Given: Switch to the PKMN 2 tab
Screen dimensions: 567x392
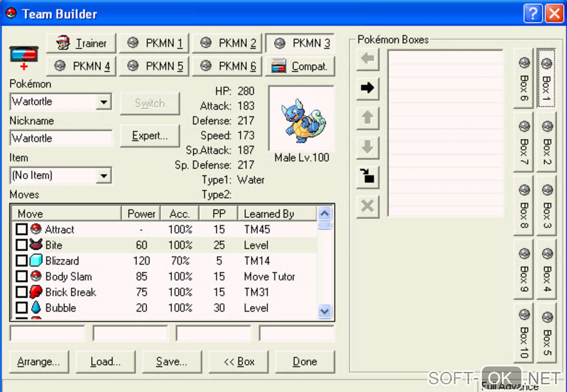Looking at the screenshot, I should pyautogui.click(x=227, y=43).
